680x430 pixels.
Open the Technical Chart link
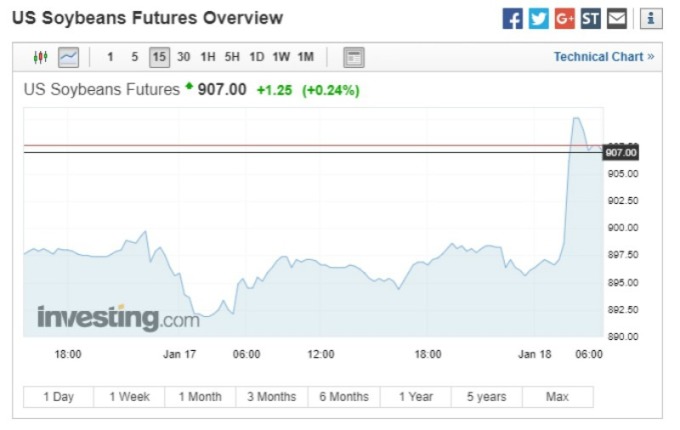point(604,57)
